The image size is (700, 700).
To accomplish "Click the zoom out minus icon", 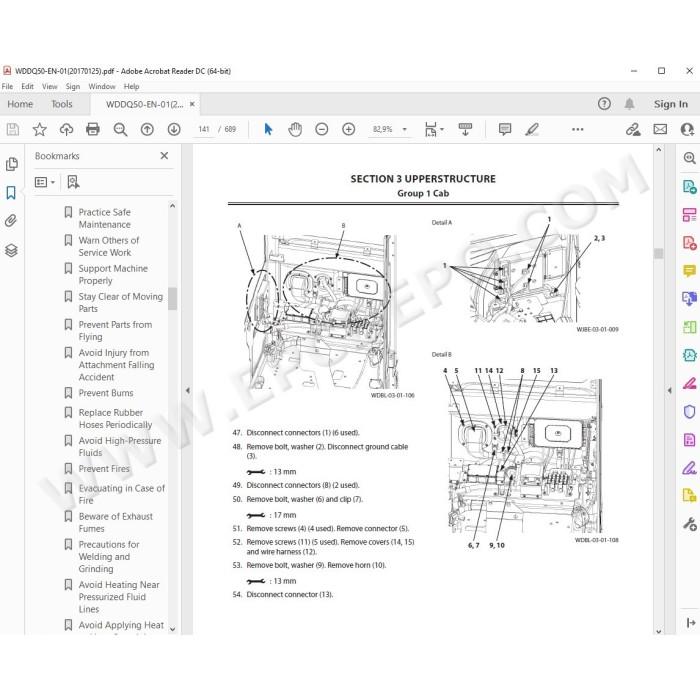I will [322, 129].
